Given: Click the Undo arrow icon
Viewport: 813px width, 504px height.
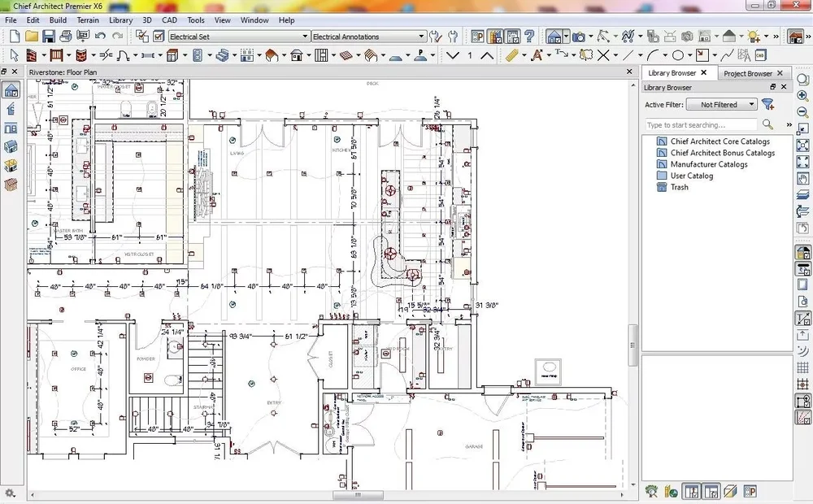Looking at the screenshot, I should (x=100, y=37).
